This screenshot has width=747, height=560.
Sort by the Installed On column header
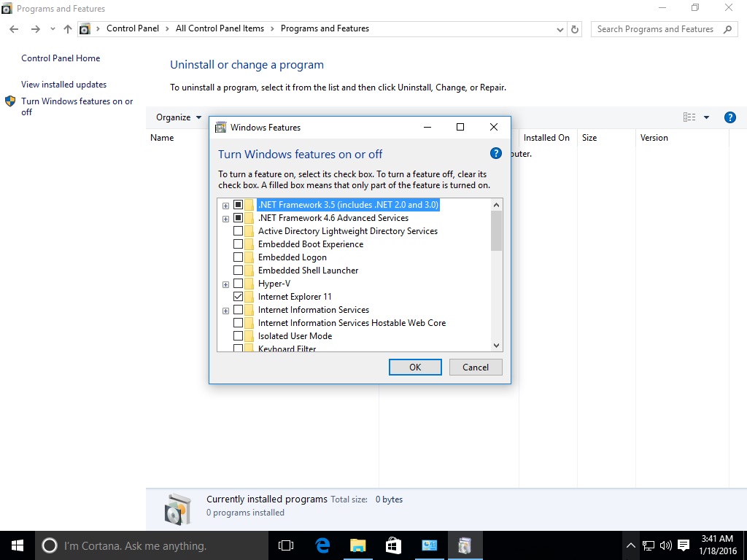[x=546, y=138]
